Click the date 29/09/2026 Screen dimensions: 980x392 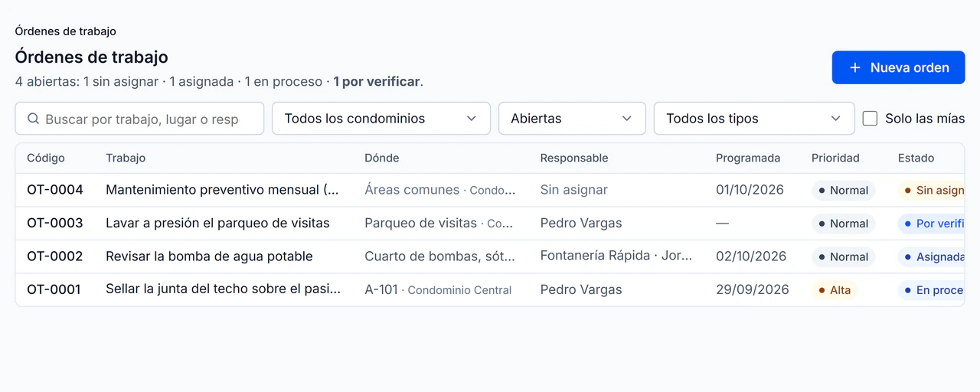pyautogui.click(x=753, y=289)
